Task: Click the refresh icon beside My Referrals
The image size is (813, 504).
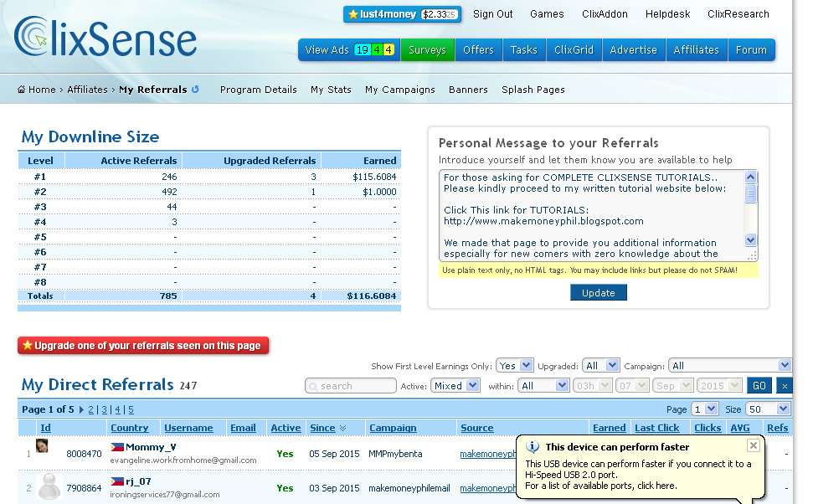Action: point(195,90)
